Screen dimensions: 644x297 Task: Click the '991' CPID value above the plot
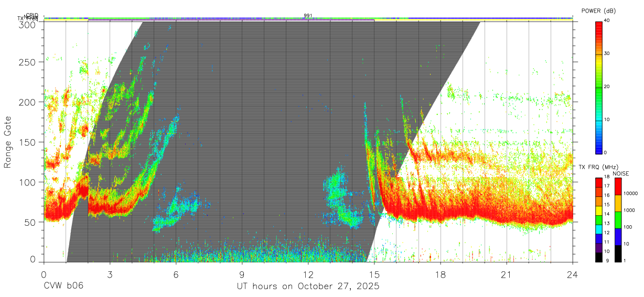point(308,15)
